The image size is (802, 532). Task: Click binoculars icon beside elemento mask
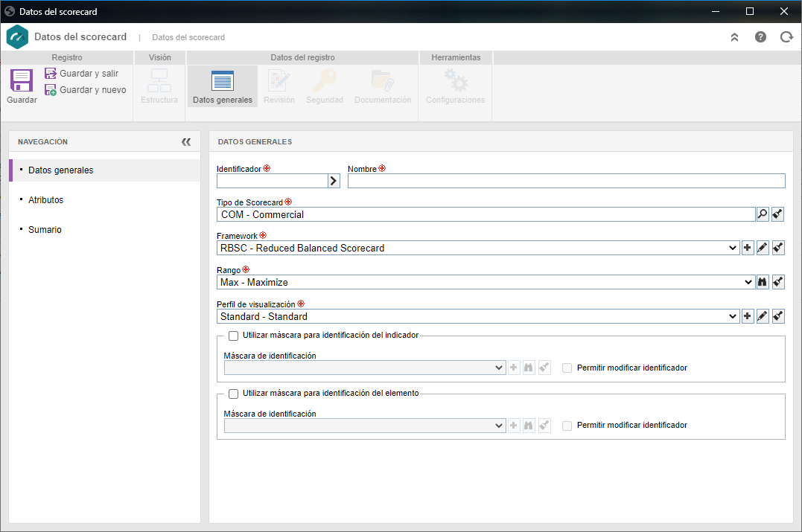[x=529, y=425]
